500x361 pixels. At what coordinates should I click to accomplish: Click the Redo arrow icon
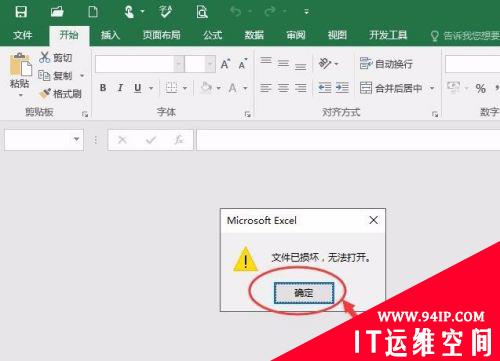tap(270, 12)
